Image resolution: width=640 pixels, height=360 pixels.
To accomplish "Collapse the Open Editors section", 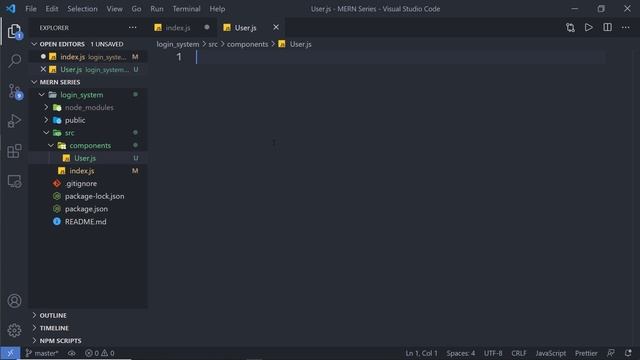I will pyautogui.click(x=34, y=44).
